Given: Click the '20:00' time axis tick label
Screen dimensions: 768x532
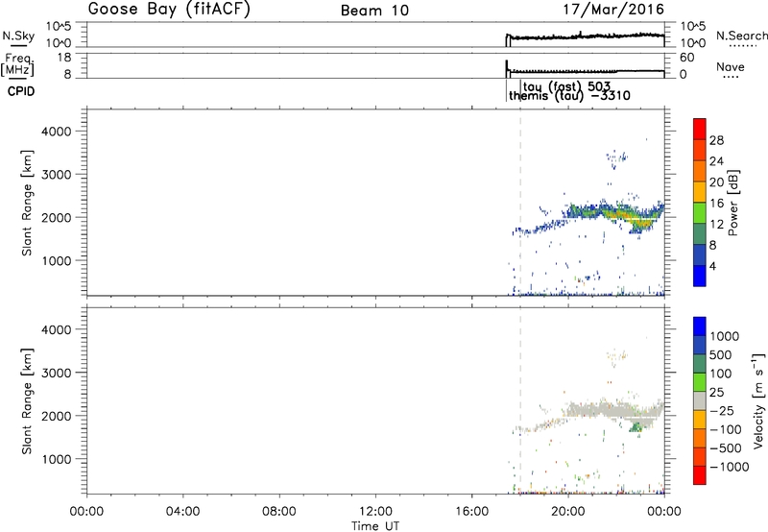Looking at the screenshot, I should (567, 512).
